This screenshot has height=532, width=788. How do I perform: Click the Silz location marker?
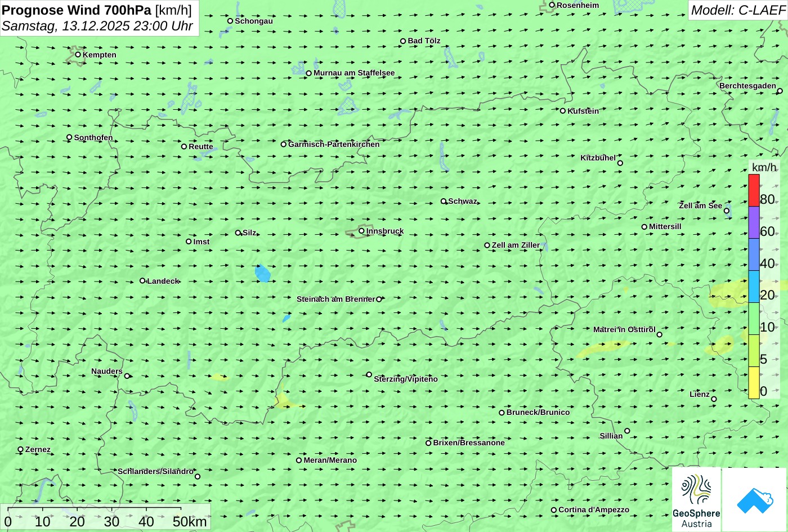[238, 233]
